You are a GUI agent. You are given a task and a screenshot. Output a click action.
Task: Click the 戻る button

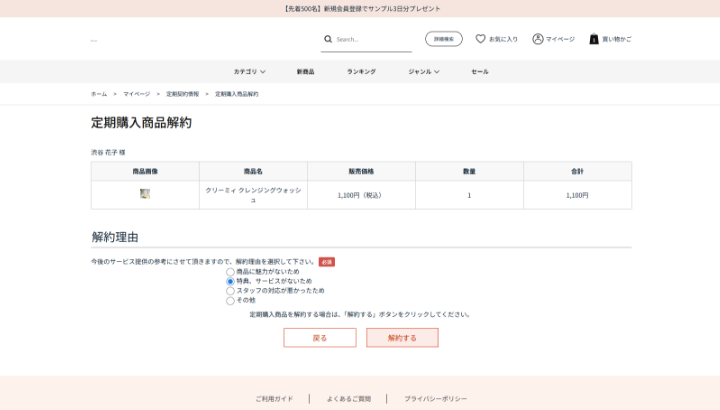pos(320,338)
